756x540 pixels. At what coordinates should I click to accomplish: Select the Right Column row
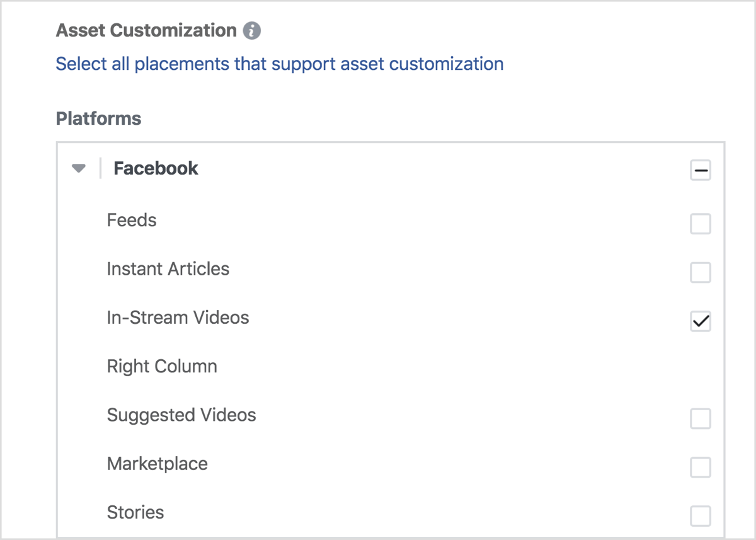pyautogui.click(x=162, y=366)
